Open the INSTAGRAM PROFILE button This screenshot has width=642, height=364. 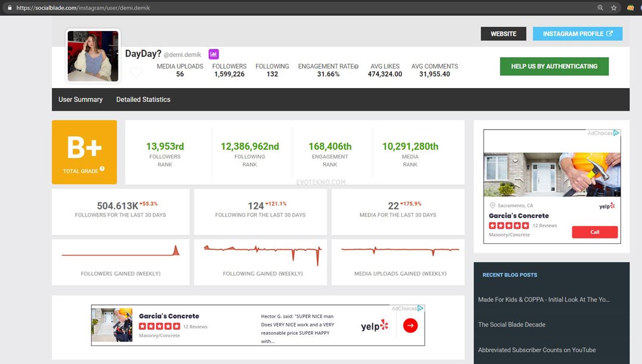pos(578,34)
